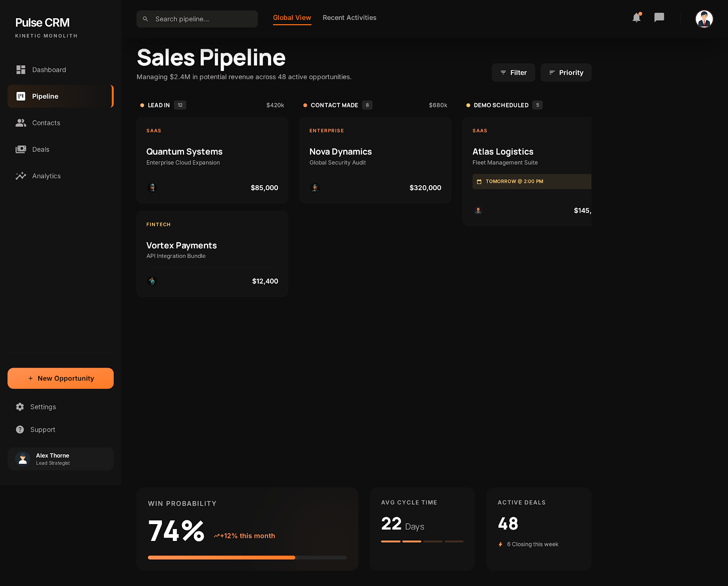Open the Support help icon

[20, 429]
